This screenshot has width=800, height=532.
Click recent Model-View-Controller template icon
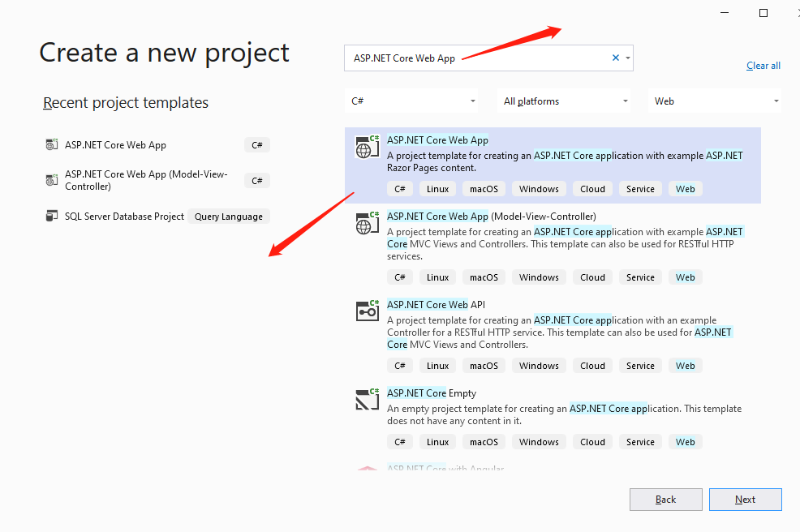point(52,180)
